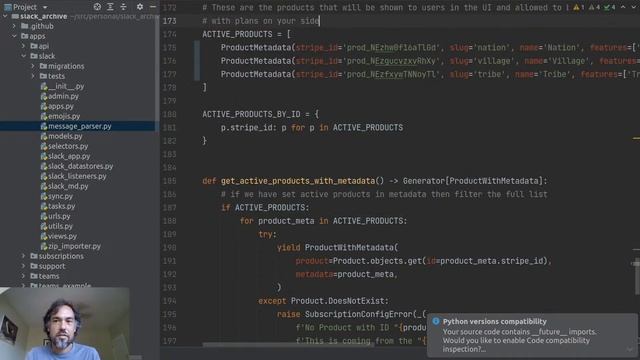Click the Collapse All icon in Project panel
This screenshot has height=360, width=640.
tap(123, 7)
